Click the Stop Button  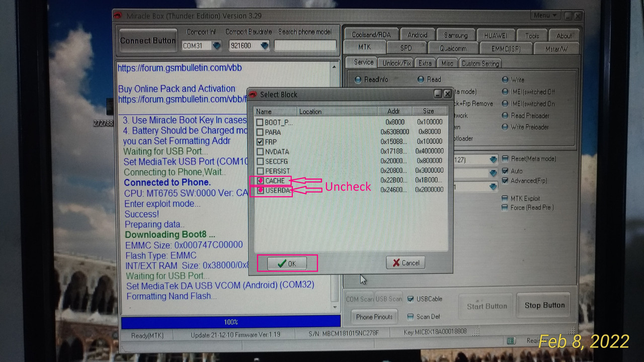(544, 305)
